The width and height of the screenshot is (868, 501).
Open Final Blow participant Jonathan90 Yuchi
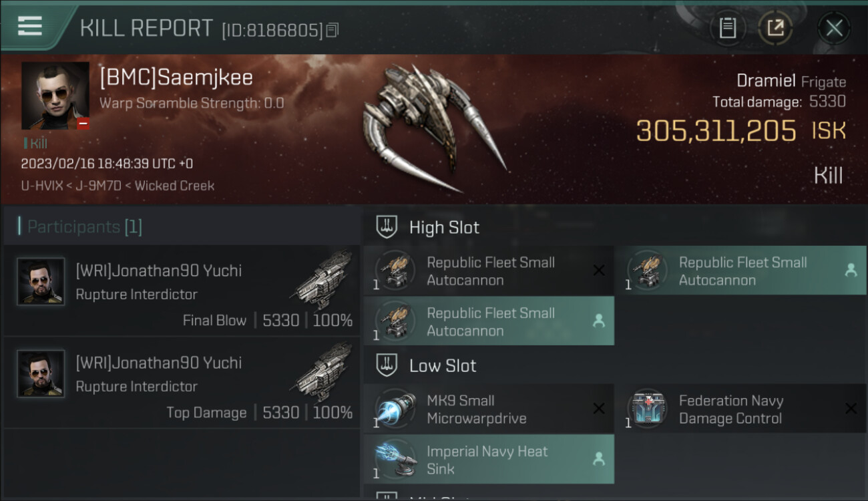[x=182, y=290]
